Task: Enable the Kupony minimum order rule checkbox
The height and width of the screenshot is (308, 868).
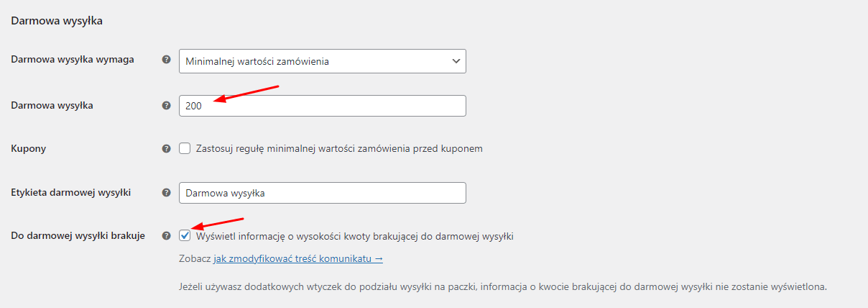Action: (185, 148)
